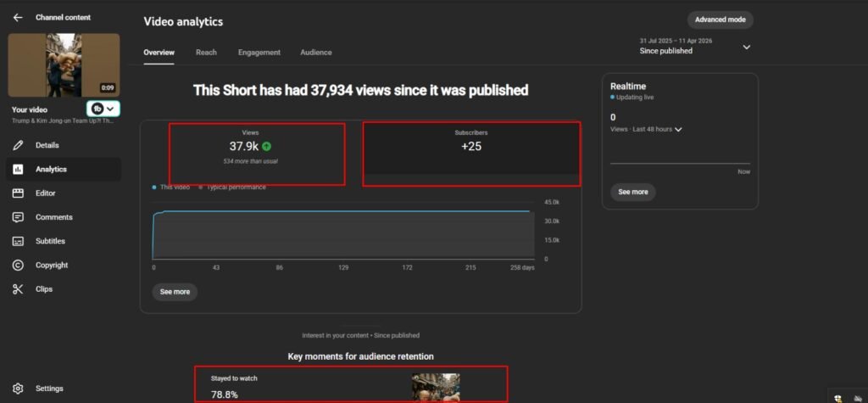Select the Views metric card
This screenshot has width=868, height=403.
tap(257, 154)
